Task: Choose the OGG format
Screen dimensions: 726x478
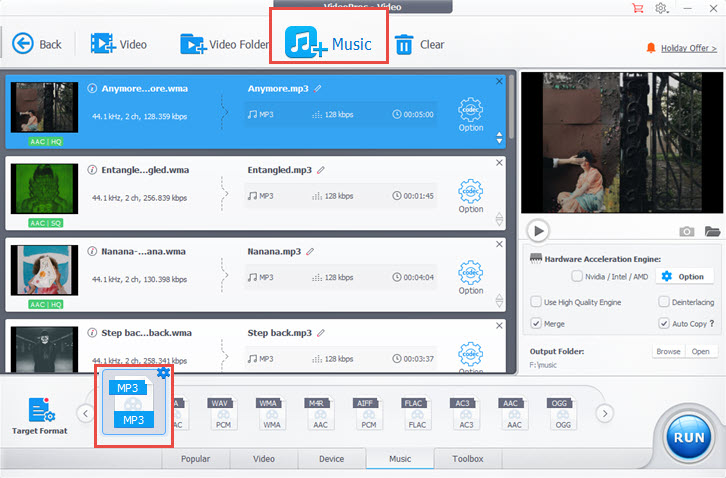Action: coord(563,413)
